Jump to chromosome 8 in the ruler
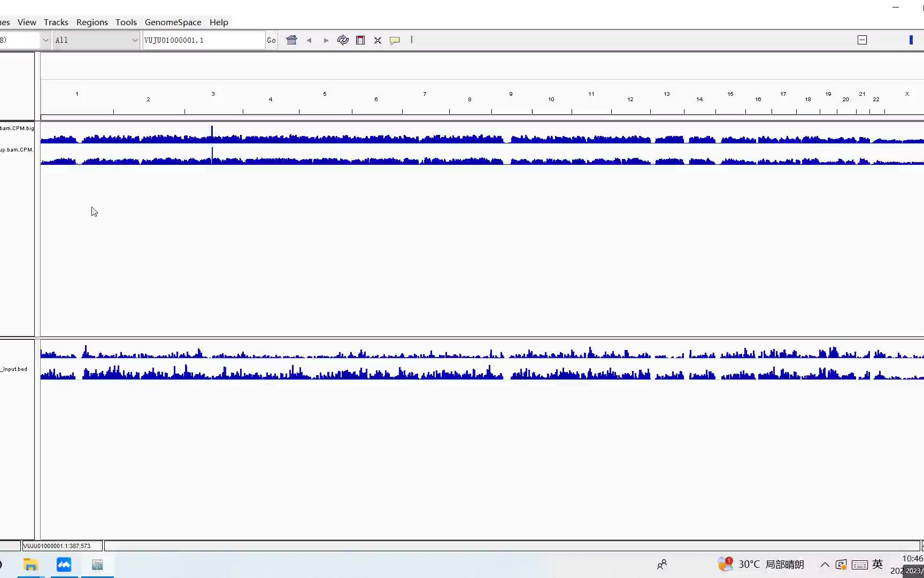The width and height of the screenshot is (924, 578). (x=469, y=100)
